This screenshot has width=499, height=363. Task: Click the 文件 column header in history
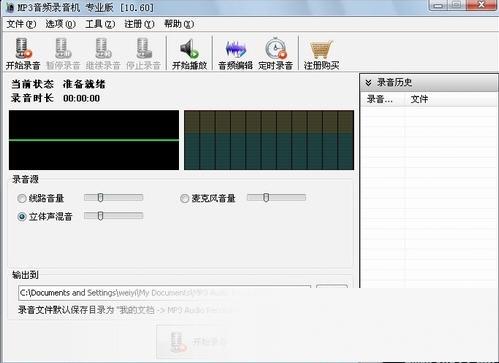[451, 99]
